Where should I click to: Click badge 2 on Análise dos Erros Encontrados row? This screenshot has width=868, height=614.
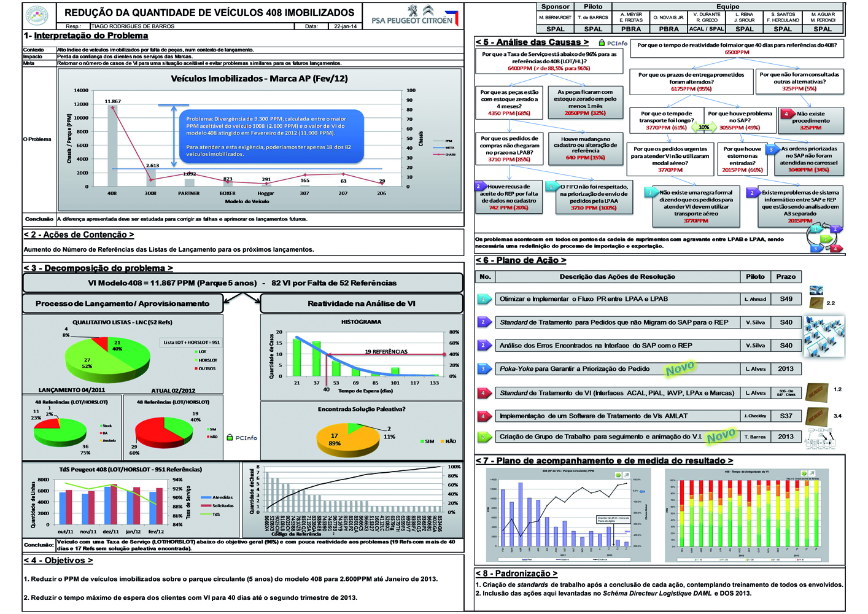pyautogui.click(x=484, y=345)
